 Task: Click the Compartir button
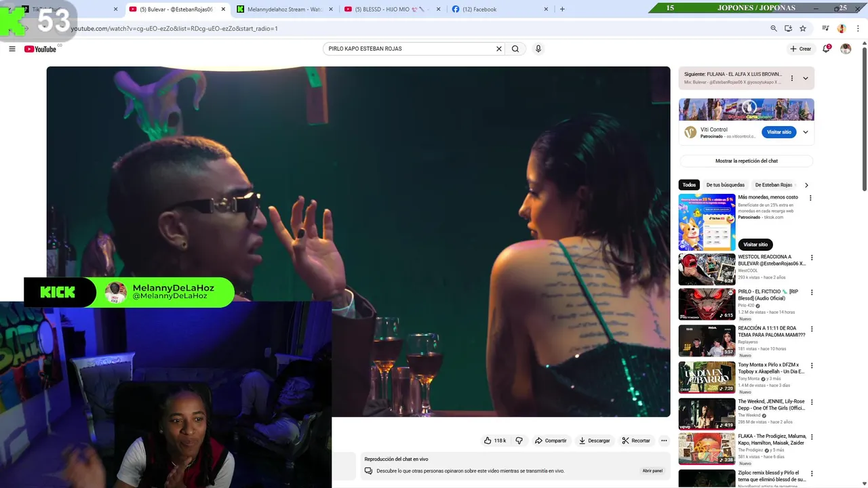[551, 441]
